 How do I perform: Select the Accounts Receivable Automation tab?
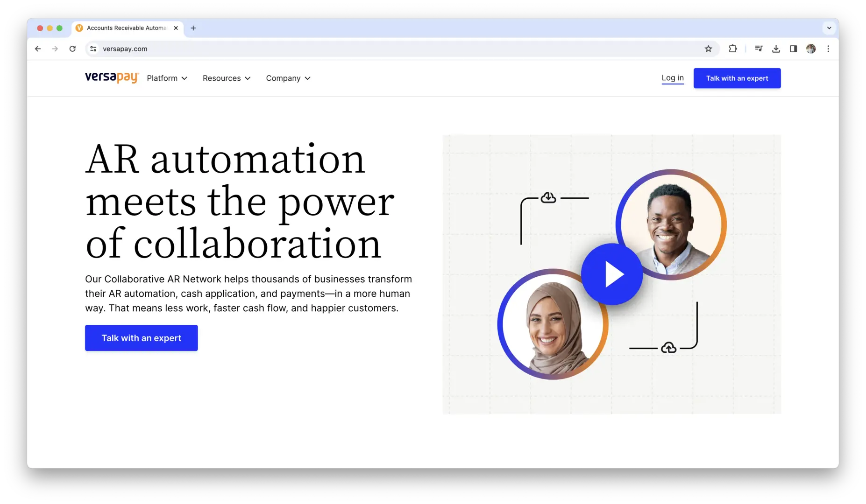126,28
